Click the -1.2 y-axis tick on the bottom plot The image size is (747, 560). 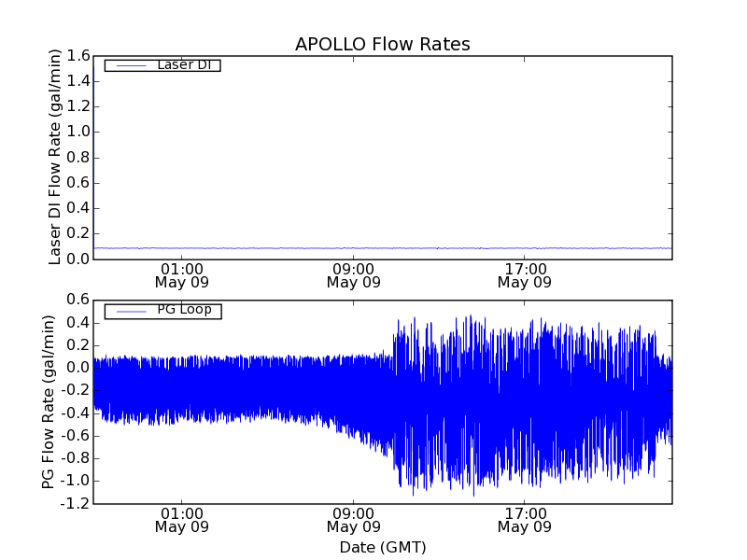76,504
